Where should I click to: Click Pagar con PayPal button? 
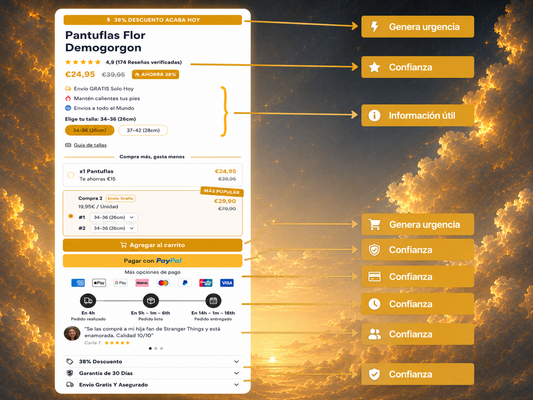pyautogui.click(x=153, y=261)
